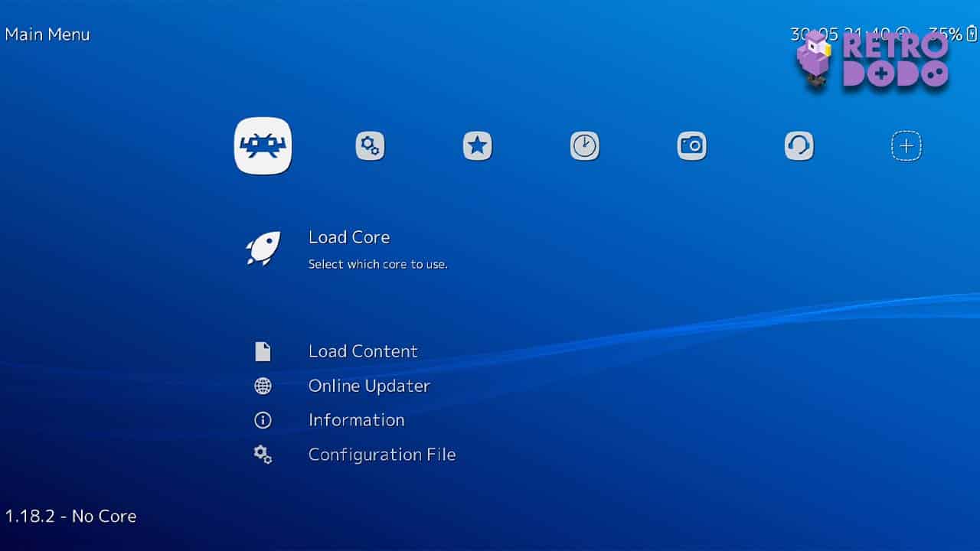Open the History clock tab icon
The height and width of the screenshot is (551, 980).
pyautogui.click(x=584, y=145)
